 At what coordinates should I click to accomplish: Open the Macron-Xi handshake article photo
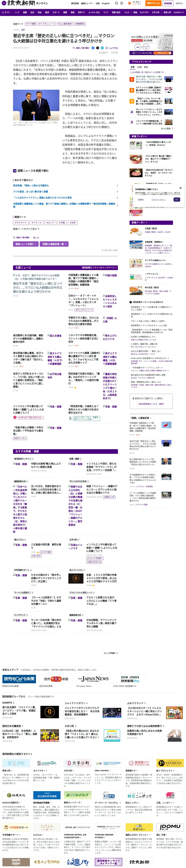coord(36,105)
